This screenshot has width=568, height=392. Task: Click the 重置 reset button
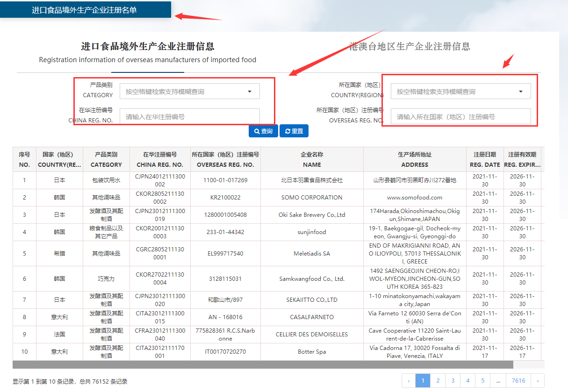click(x=294, y=131)
